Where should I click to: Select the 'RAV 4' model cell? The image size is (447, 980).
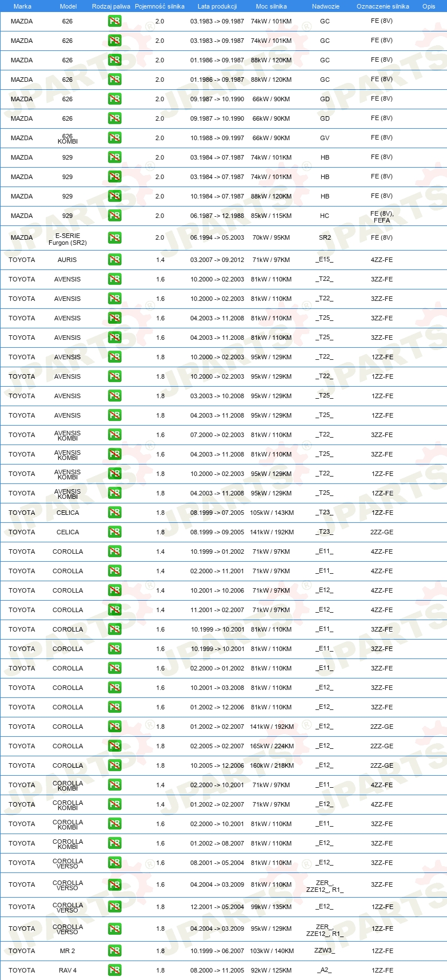[x=67, y=970]
